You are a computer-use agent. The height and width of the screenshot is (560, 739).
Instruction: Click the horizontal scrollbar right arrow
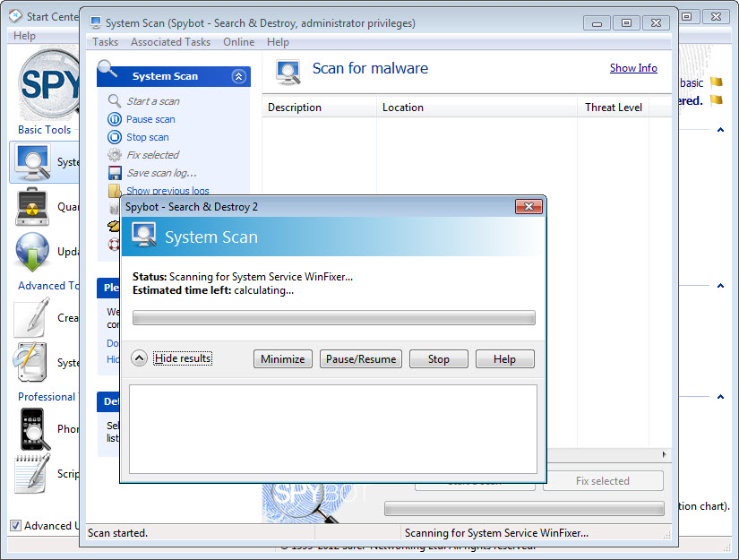coord(664,454)
